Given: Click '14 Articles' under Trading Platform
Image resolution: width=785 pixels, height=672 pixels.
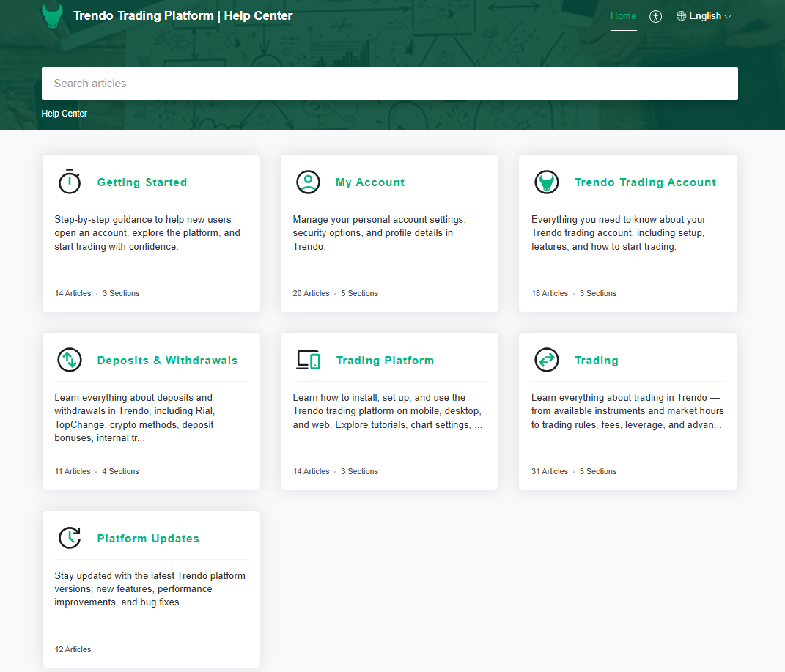Looking at the screenshot, I should tap(311, 471).
